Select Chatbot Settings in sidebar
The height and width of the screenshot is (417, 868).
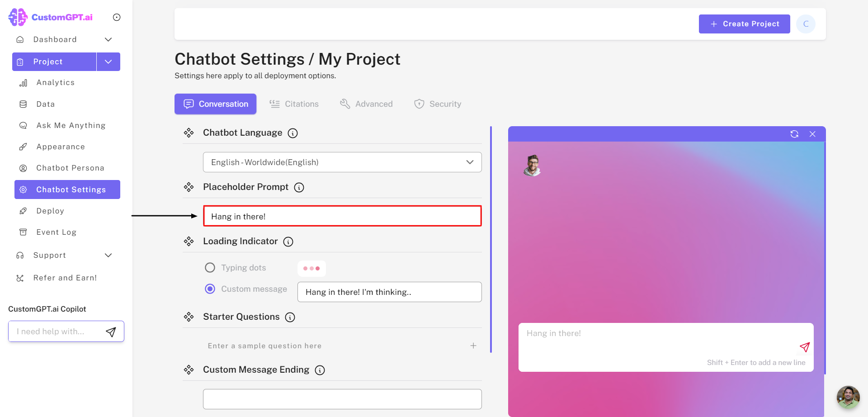[x=67, y=190]
